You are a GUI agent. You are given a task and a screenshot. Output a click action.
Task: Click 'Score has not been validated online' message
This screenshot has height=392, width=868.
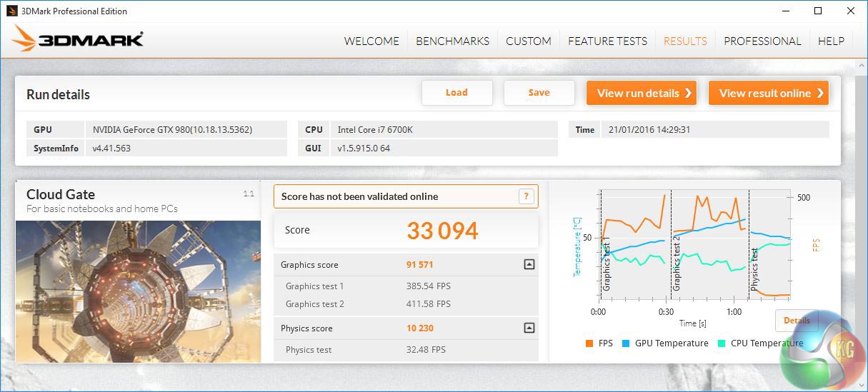pyautogui.click(x=360, y=196)
